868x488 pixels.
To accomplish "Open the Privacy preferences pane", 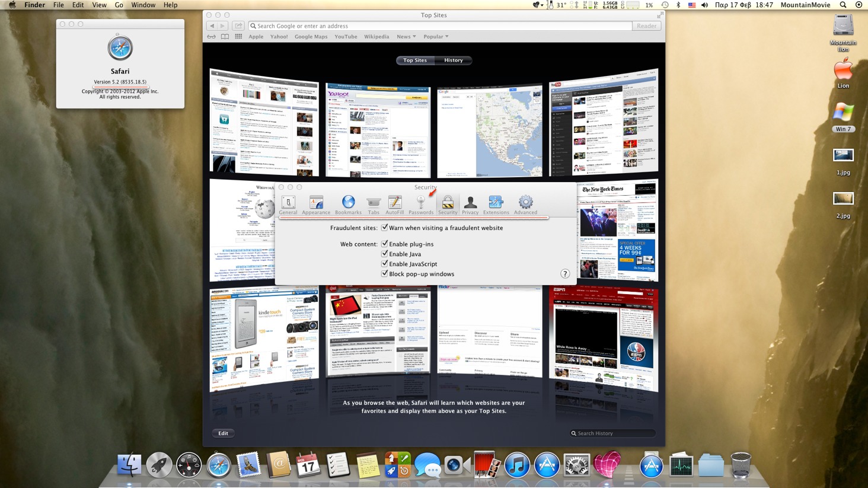I will click(x=470, y=205).
